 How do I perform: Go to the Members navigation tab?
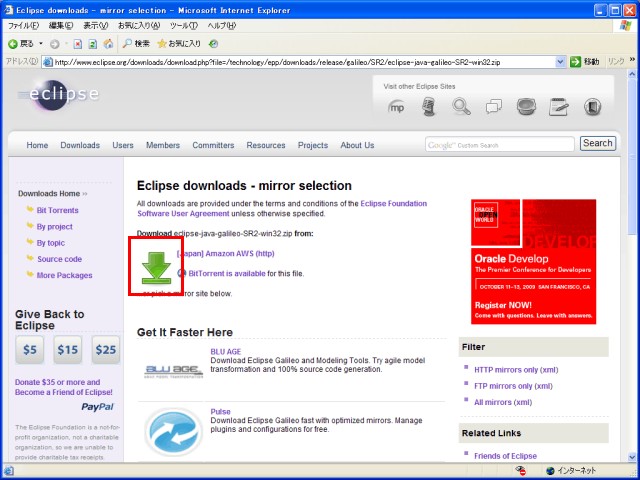pyautogui.click(x=163, y=145)
